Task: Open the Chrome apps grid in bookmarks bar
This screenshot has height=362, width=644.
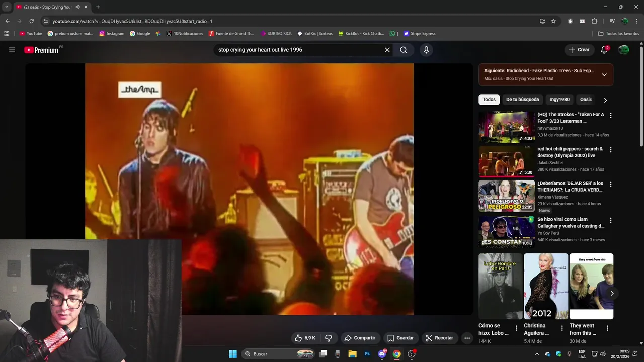Action: pyautogui.click(x=7, y=34)
